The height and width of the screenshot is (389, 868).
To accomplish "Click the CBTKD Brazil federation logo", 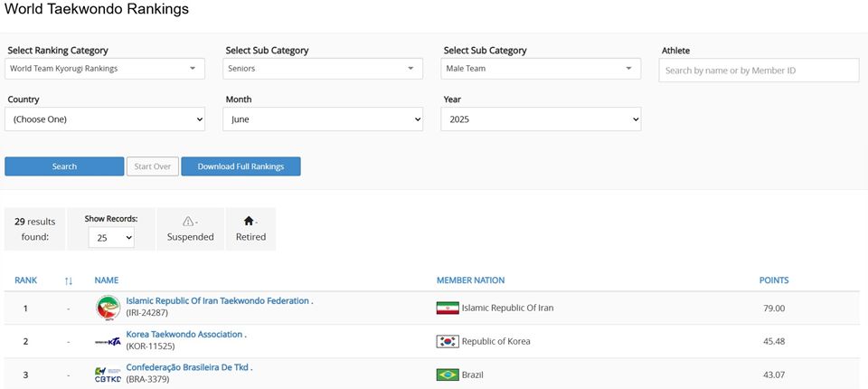I will (x=108, y=375).
